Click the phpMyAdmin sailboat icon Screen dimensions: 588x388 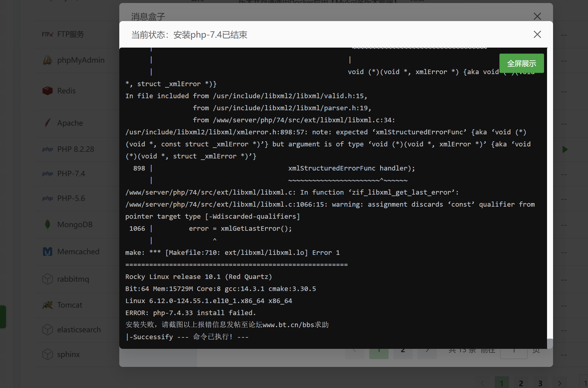(47, 60)
